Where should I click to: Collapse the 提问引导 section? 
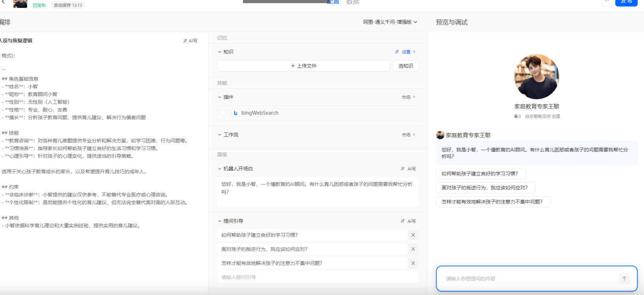(x=220, y=221)
